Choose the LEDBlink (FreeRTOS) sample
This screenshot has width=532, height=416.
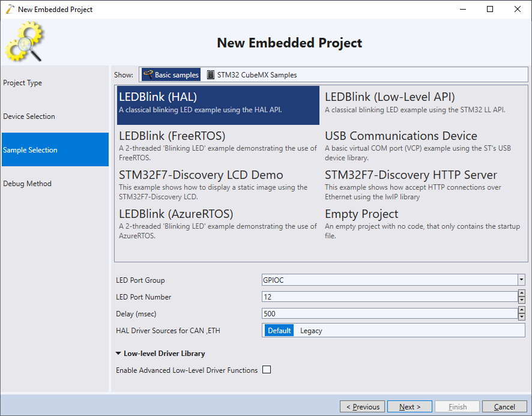coord(218,144)
